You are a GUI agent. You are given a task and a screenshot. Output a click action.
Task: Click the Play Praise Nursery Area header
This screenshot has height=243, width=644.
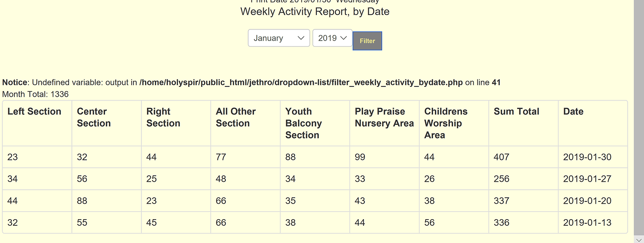384,117
